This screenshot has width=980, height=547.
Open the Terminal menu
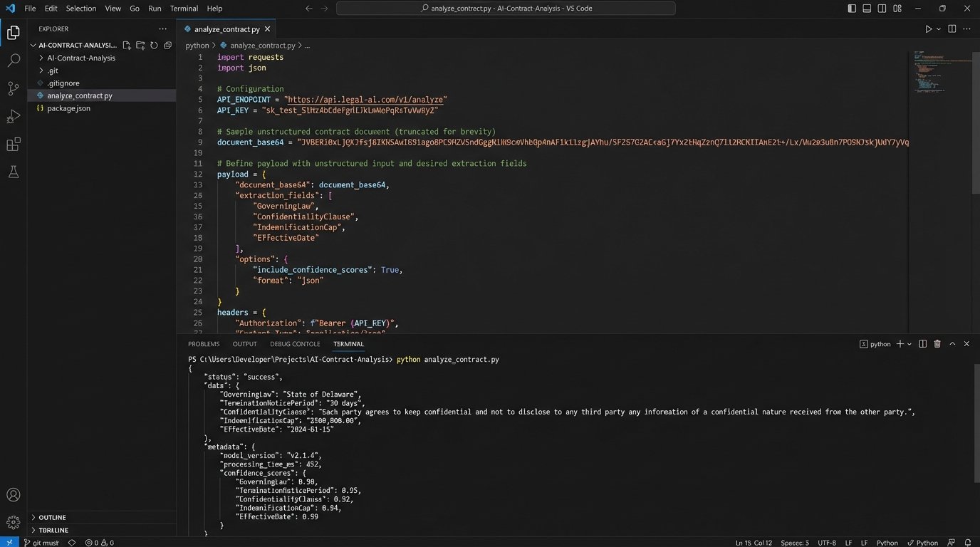(184, 9)
